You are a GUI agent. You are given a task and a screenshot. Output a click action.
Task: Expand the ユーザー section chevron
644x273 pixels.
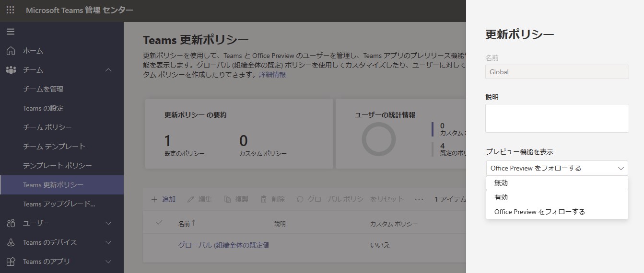coord(108,223)
